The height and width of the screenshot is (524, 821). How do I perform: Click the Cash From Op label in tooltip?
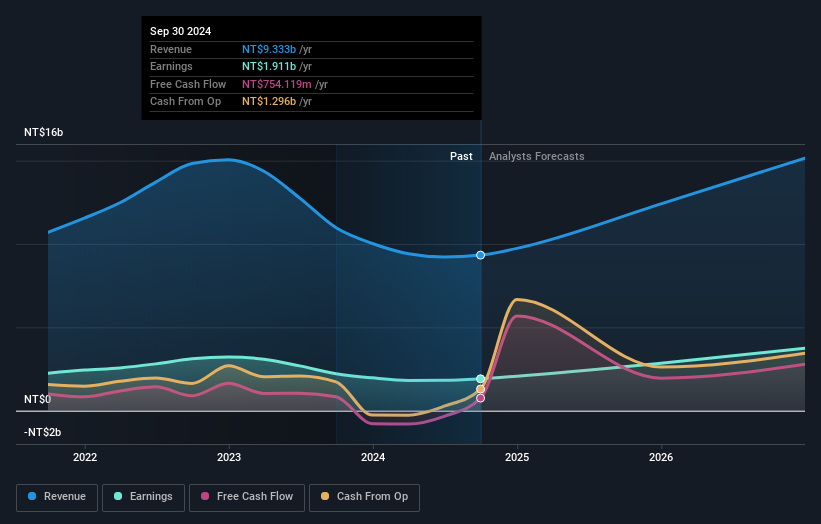click(185, 102)
